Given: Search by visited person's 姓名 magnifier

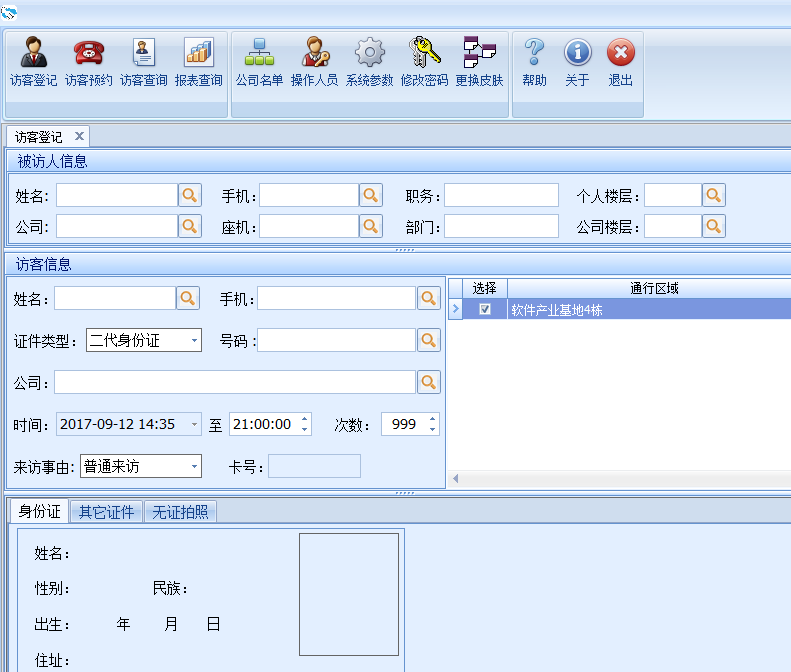Looking at the screenshot, I should pyautogui.click(x=190, y=195).
